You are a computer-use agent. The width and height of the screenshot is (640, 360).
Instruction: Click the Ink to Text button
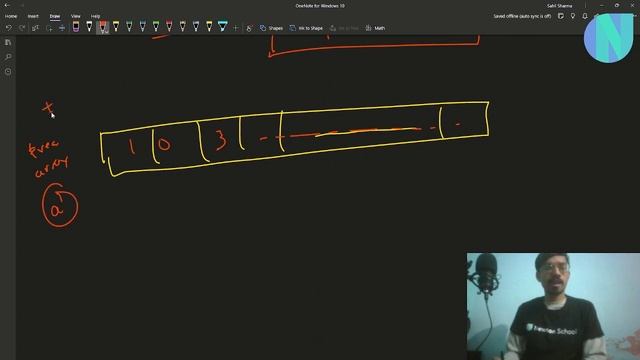[x=344, y=28]
